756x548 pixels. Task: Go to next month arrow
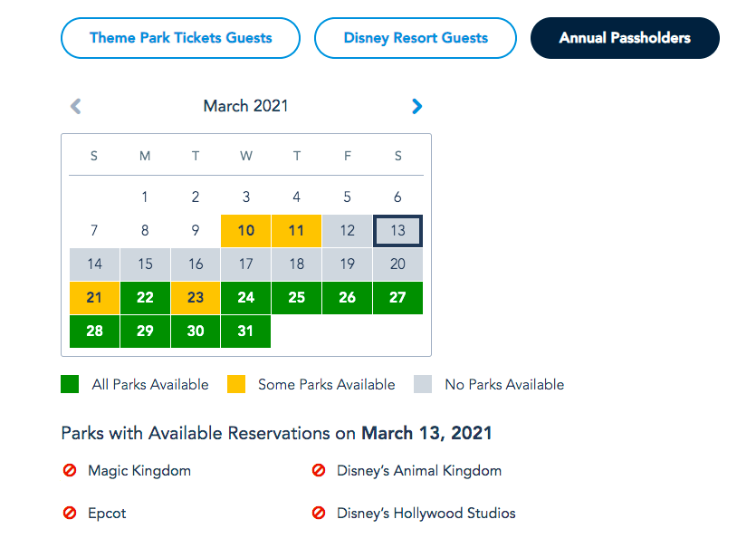point(416,106)
